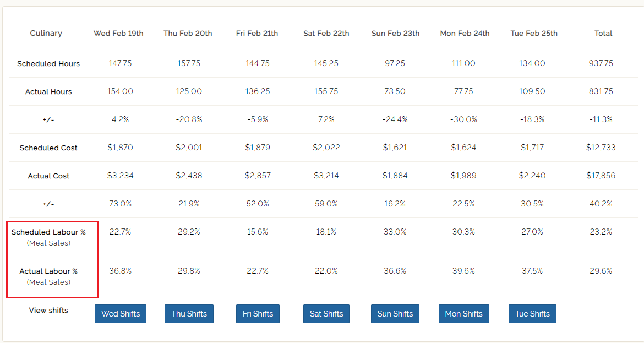Select the total Actual Cost value $17,856

pos(601,176)
